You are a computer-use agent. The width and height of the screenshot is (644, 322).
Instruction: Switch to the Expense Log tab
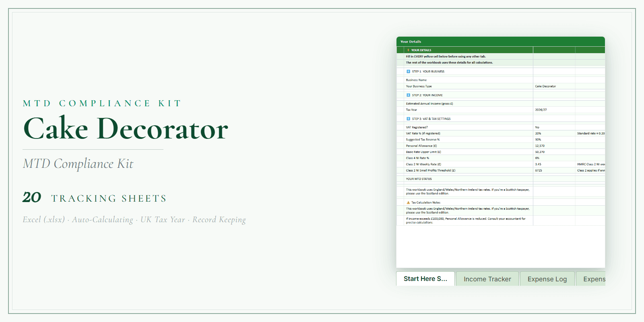[547, 279]
